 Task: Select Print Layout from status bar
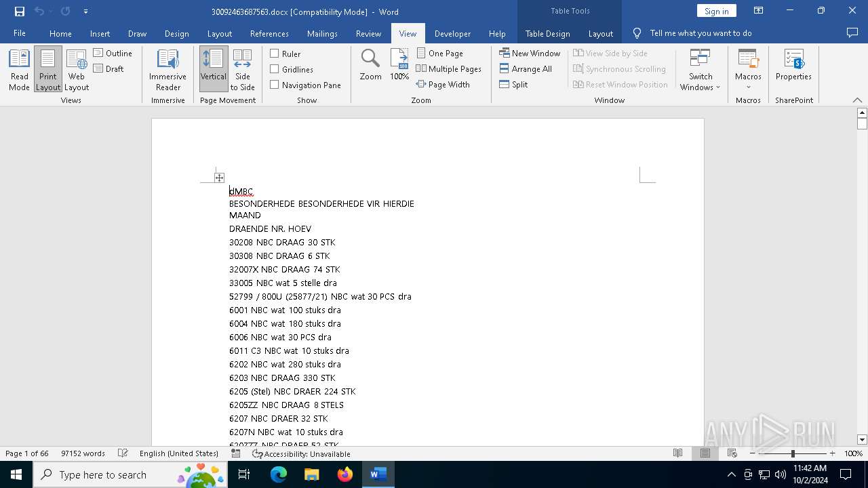point(705,453)
